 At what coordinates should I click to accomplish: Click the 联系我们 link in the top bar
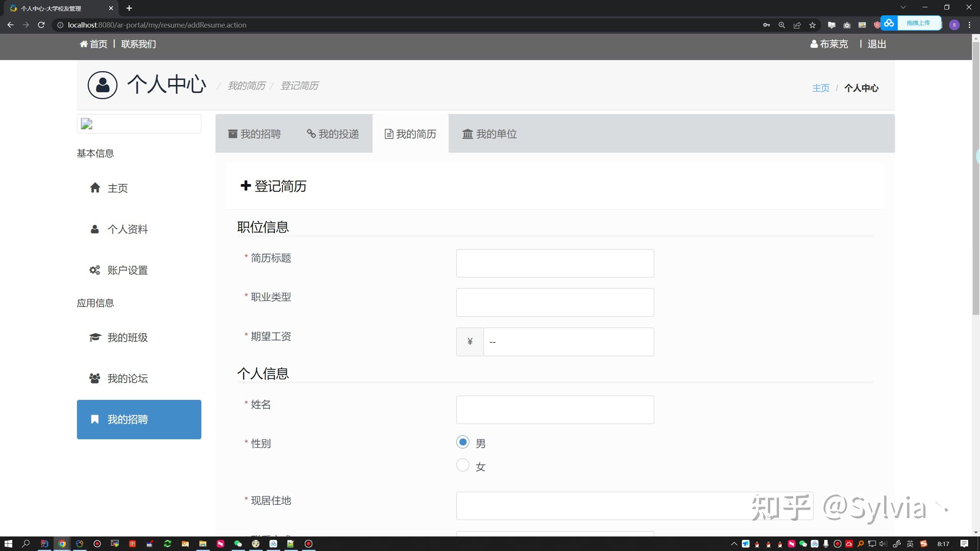point(138,44)
